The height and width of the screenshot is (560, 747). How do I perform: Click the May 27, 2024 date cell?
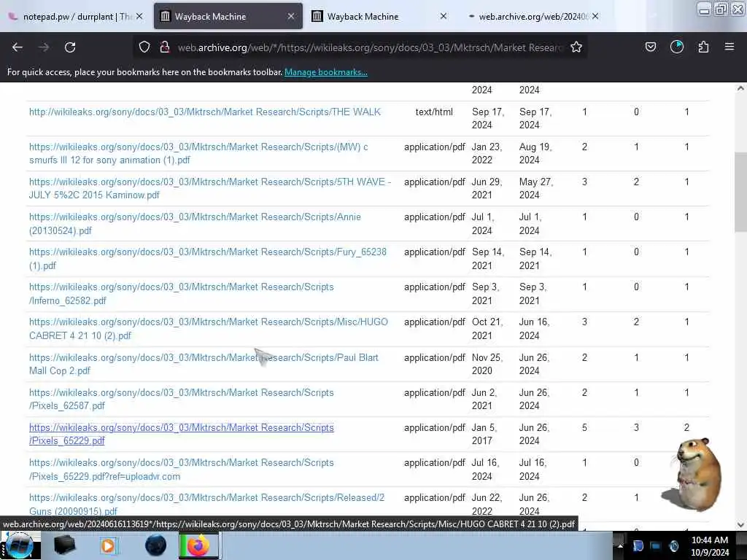click(x=536, y=188)
